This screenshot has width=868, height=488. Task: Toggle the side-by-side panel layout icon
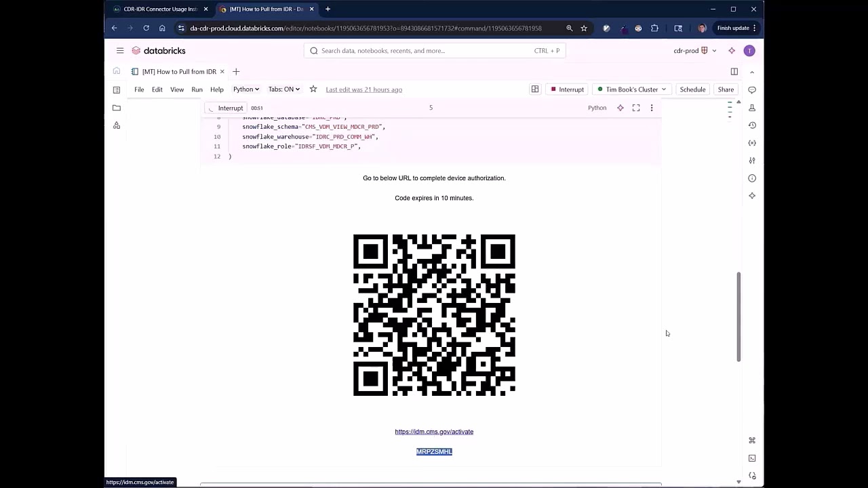pos(734,71)
